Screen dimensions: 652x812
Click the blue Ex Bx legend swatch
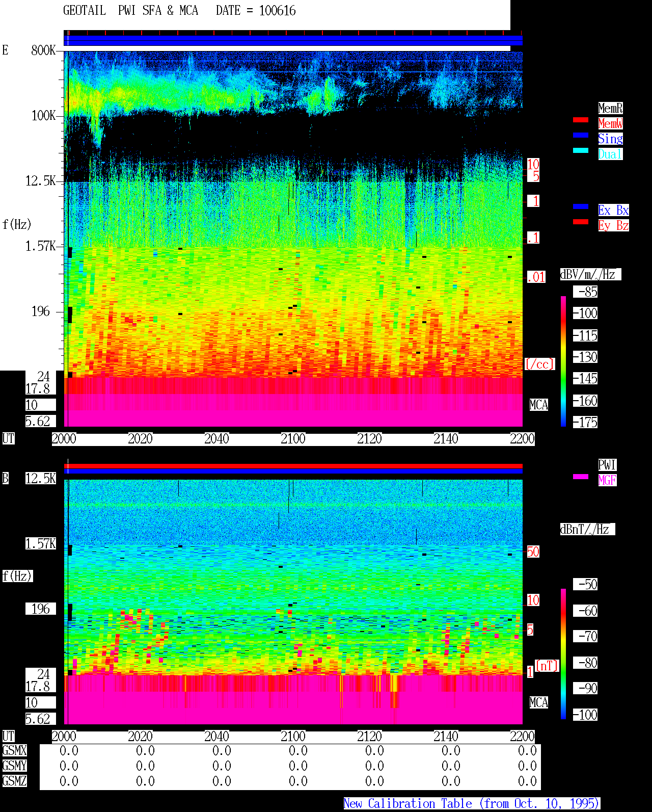tap(581, 206)
